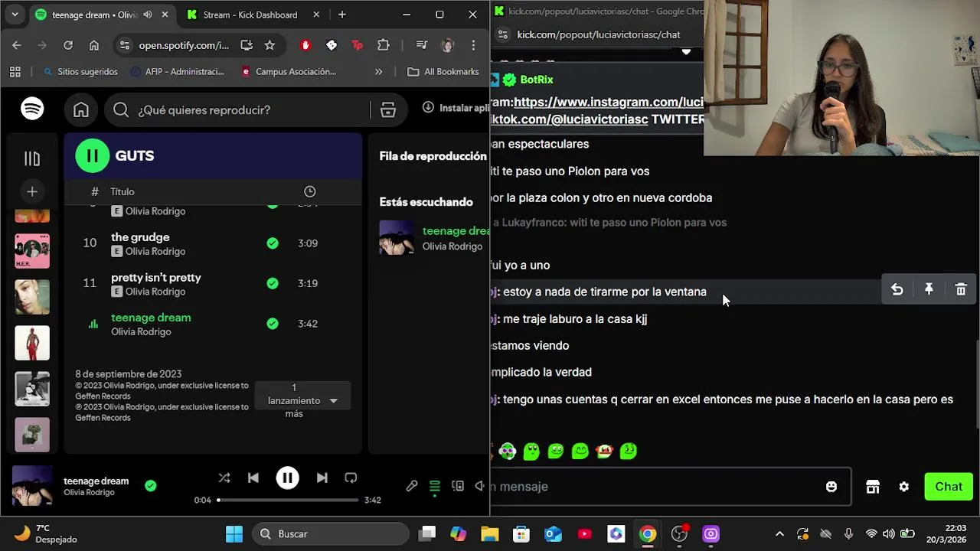Create playlist with plus icon
The image size is (980, 551).
31,191
